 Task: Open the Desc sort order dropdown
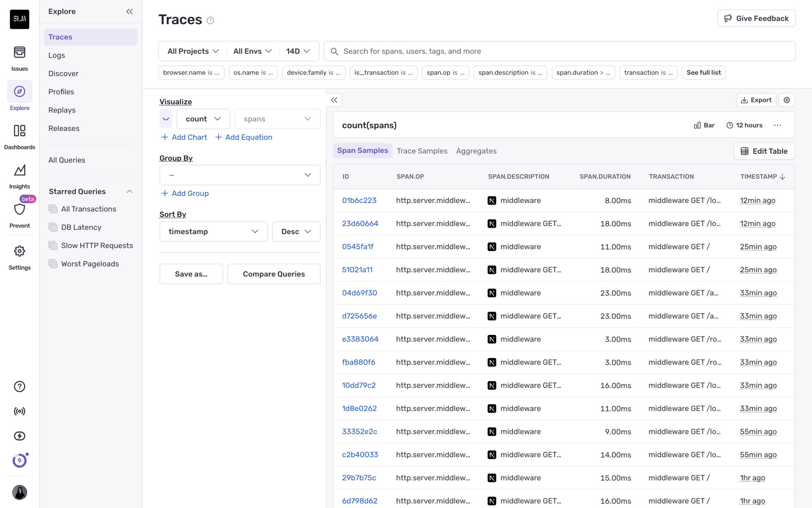(296, 232)
